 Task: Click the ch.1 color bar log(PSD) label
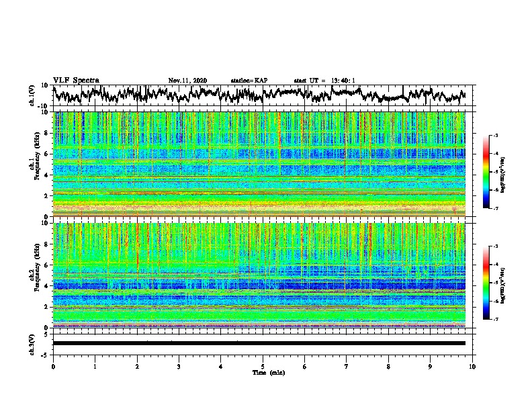click(x=503, y=175)
